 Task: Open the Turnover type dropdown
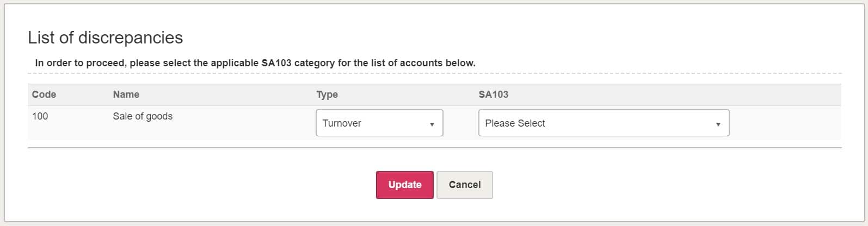click(379, 123)
